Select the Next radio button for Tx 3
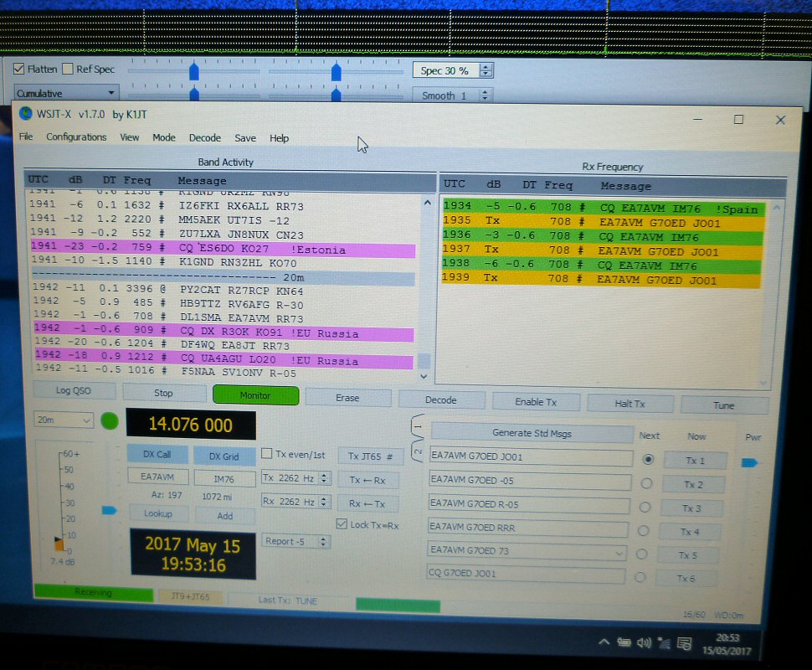 pos(645,508)
